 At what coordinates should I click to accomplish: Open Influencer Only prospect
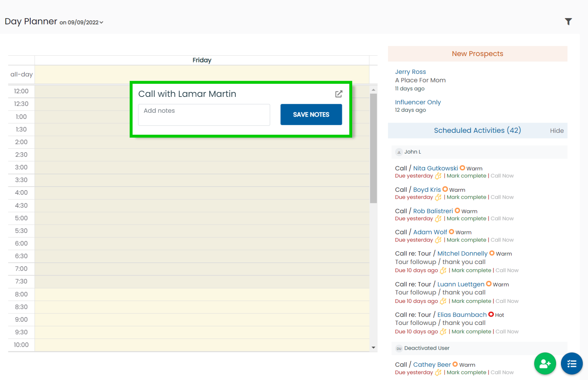tap(418, 102)
